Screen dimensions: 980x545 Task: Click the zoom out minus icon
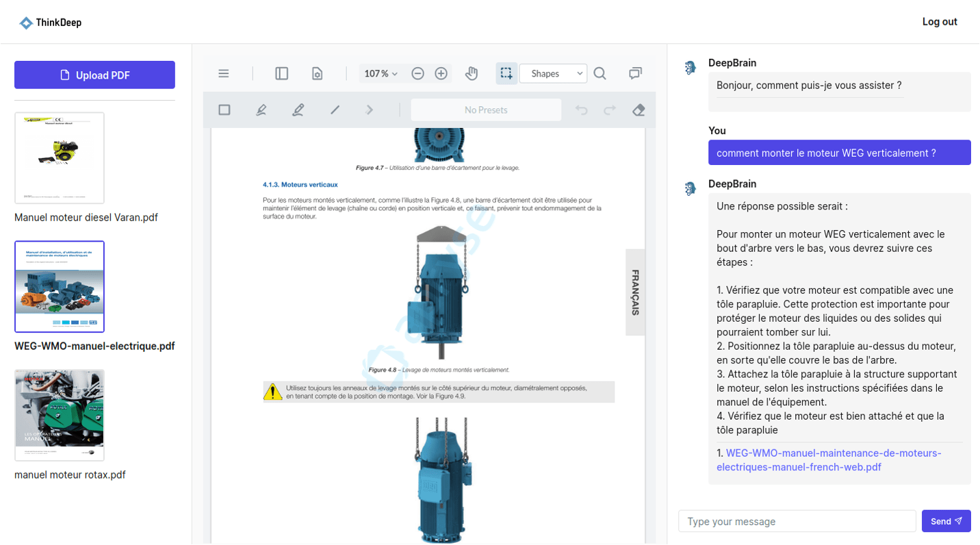pos(417,74)
